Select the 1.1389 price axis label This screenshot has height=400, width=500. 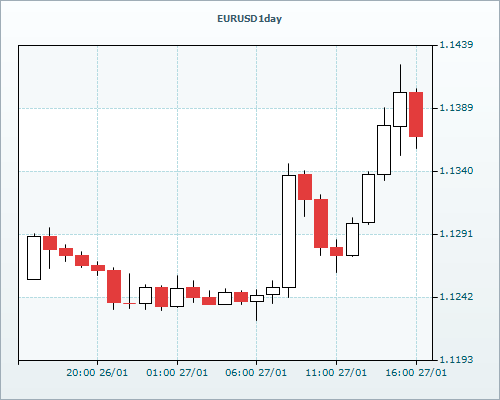tap(456, 108)
